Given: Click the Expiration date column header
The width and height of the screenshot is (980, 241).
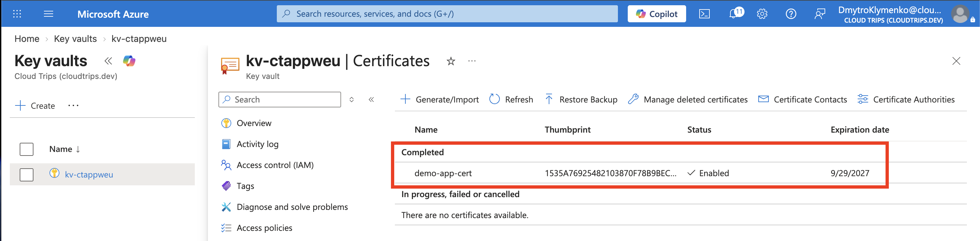Looking at the screenshot, I should (x=860, y=130).
